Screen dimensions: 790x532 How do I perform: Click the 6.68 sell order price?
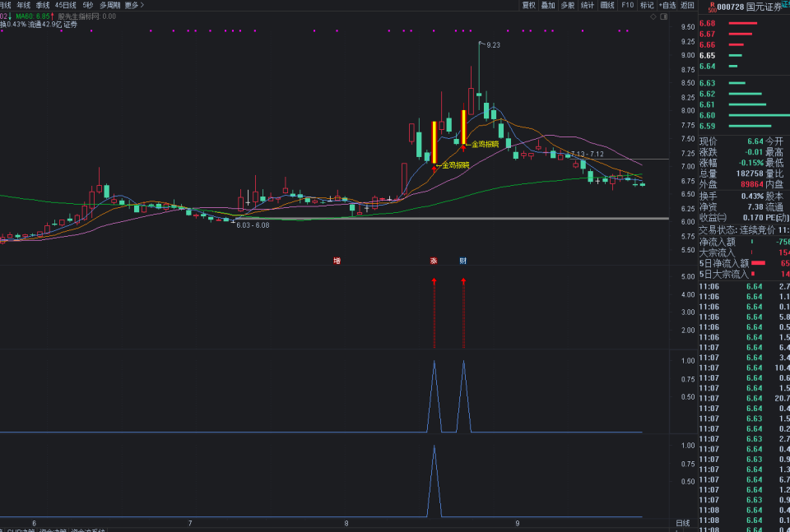tap(708, 23)
